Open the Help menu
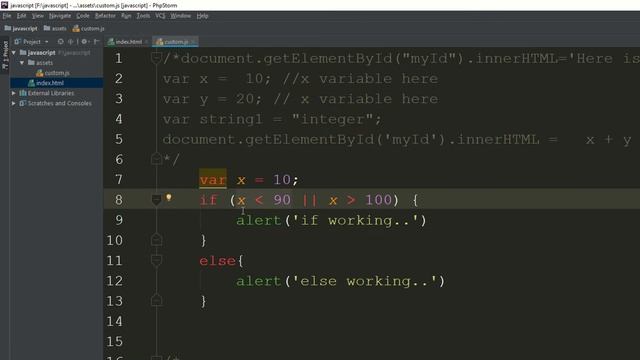The width and height of the screenshot is (640, 360). tap(202, 16)
